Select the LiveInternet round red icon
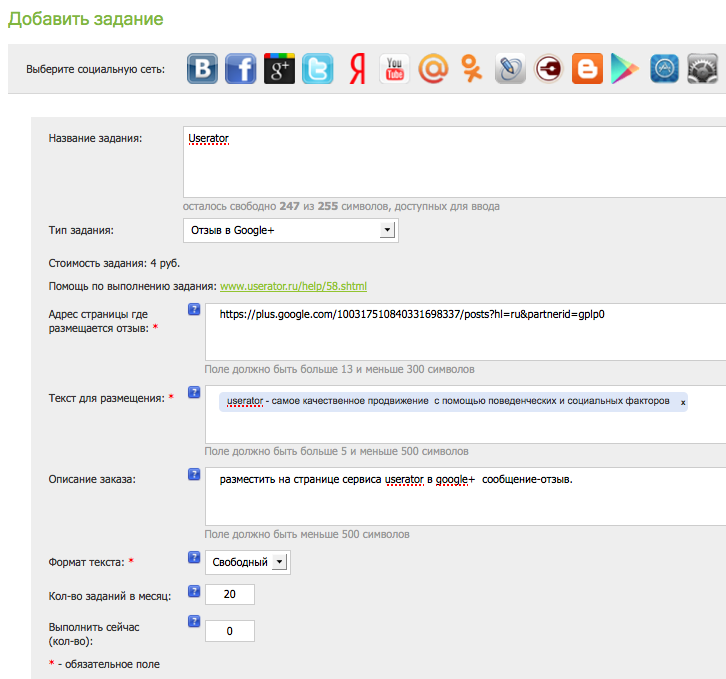The height and width of the screenshot is (679, 726). 549,69
